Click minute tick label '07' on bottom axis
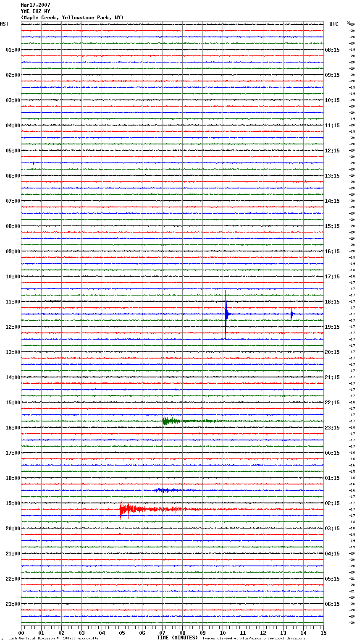The width and height of the screenshot is (357, 644). (x=162, y=633)
